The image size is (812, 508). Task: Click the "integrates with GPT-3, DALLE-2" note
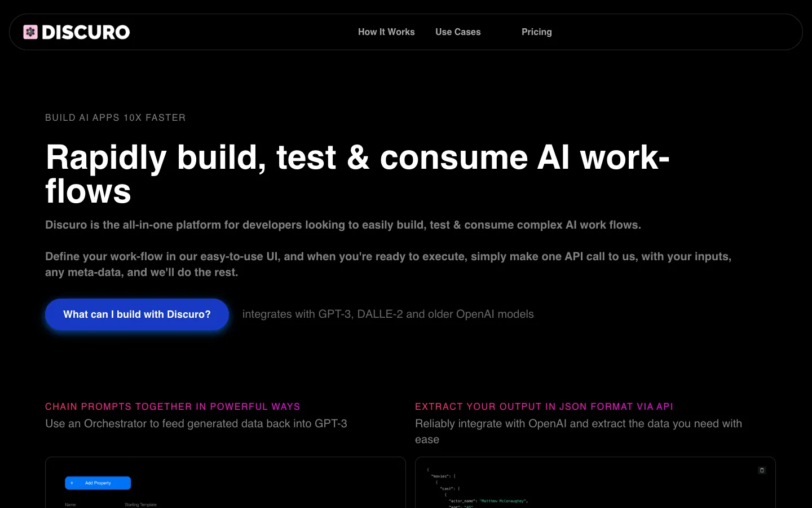pyautogui.click(x=388, y=314)
